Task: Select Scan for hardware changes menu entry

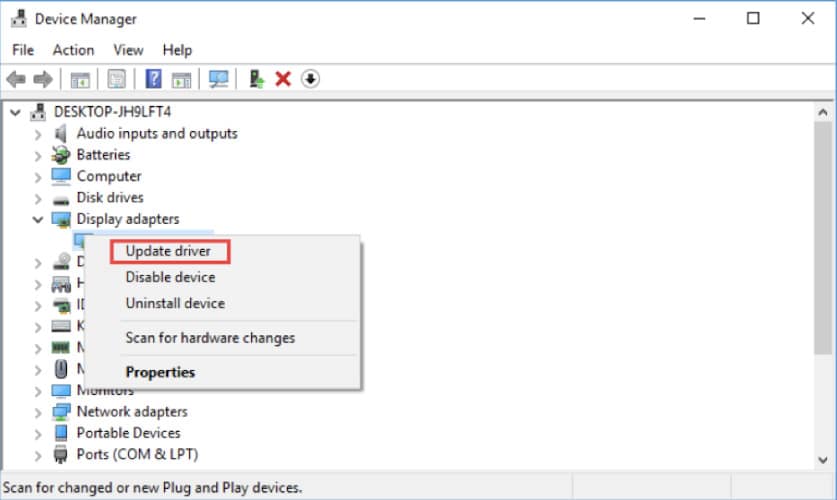Action: point(210,338)
